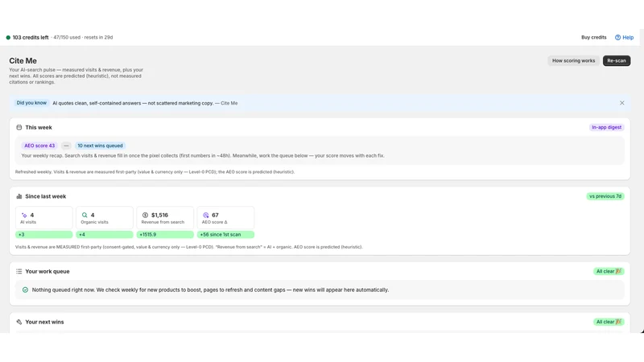Viewport: 644px width, 362px height.
Task: Click the +56 since 1st scan bar
Action: [x=225, y=234]
